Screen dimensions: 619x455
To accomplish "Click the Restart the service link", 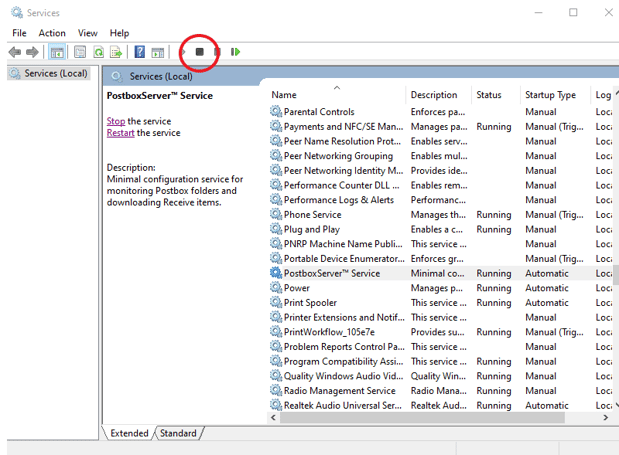I will pyautogui.click(x=120, y=133).
